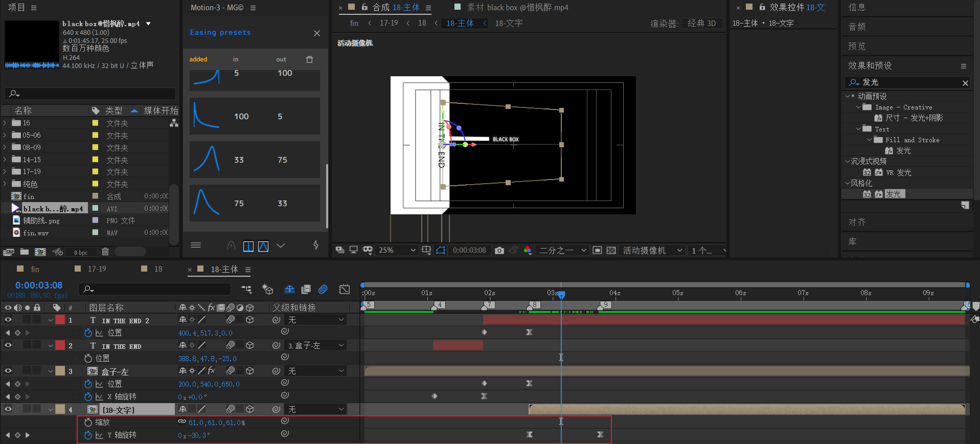
Task: Open parent dropdown showing 3.盒子-左
Action: (316, 346)
